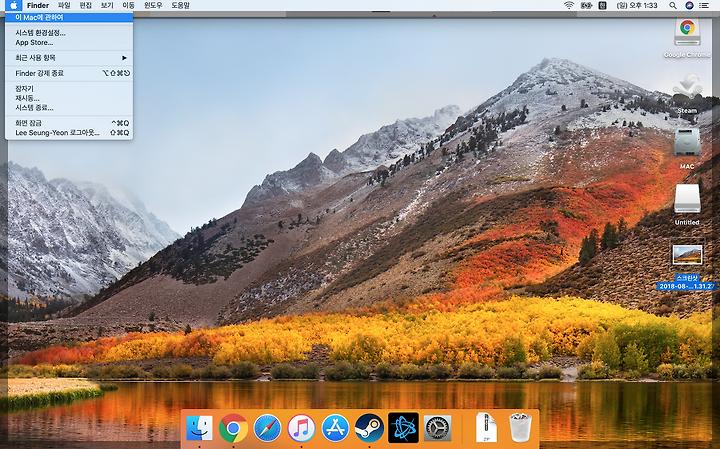The height and width of the screenshot is (449, 720).
Task: Select Finder 강제 종료 menu item
Action: point(69,73)
